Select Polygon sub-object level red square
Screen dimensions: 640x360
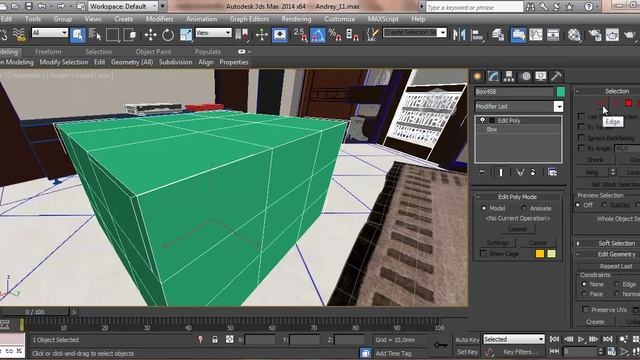[629, 103]
